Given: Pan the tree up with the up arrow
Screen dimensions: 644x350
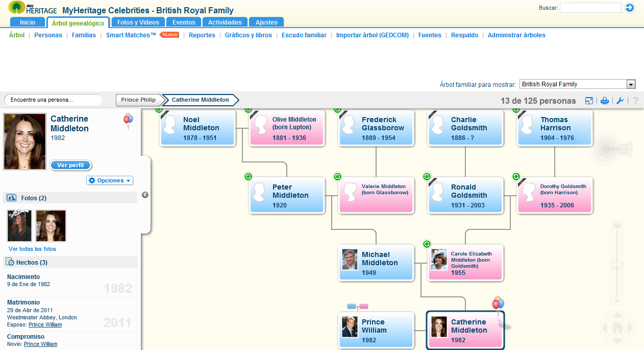Looking at the screenshot, I should coord(617,315).
